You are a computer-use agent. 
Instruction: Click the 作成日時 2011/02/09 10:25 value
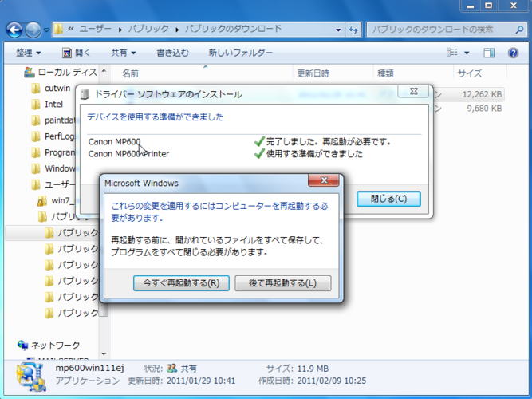(x=332, y=381)
